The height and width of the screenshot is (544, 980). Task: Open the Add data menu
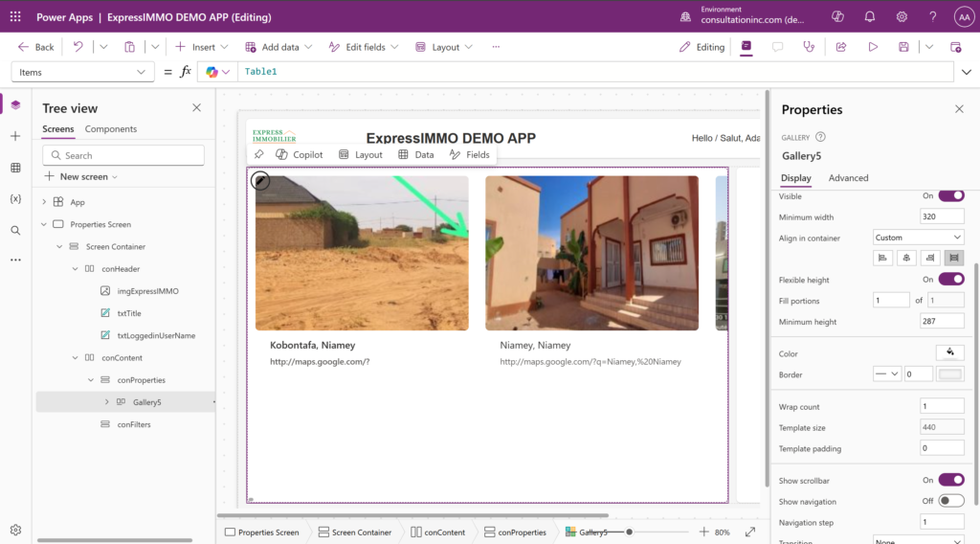pyautogui.click(x=278, y=47)
